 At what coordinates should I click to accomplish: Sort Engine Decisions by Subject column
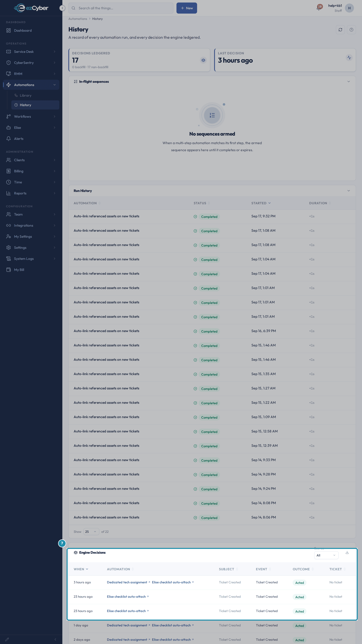tap(229, 569)
